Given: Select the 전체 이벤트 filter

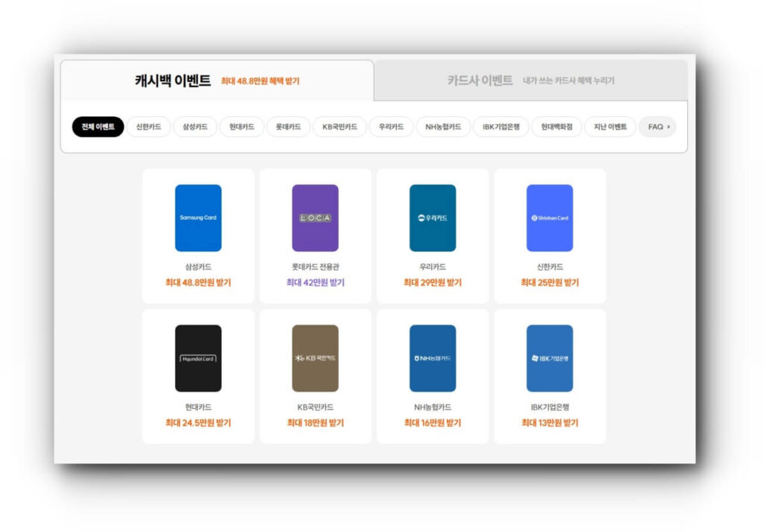Looking at the screenshot, I should [98, 127].
